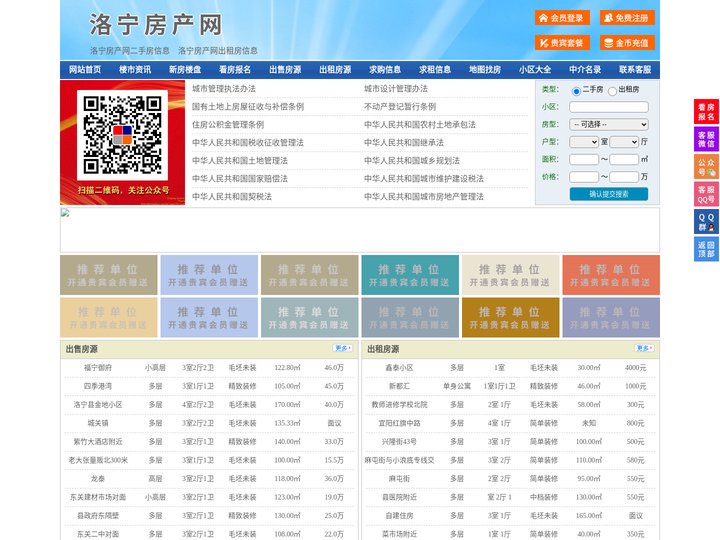Screen dimensions: 720x540
Task: Open the 紫竹大酒店附近 sale listing
Action: pos(98,442)
